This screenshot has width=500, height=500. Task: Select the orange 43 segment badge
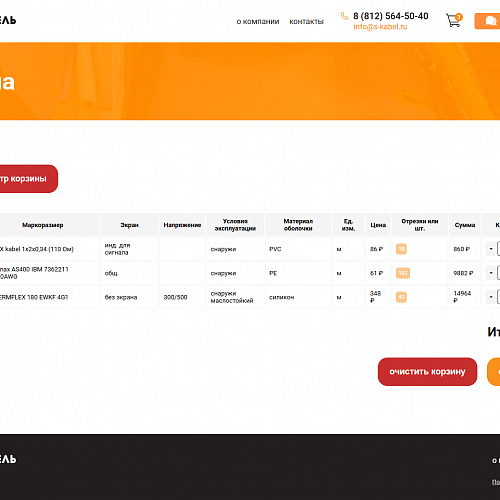401,297
